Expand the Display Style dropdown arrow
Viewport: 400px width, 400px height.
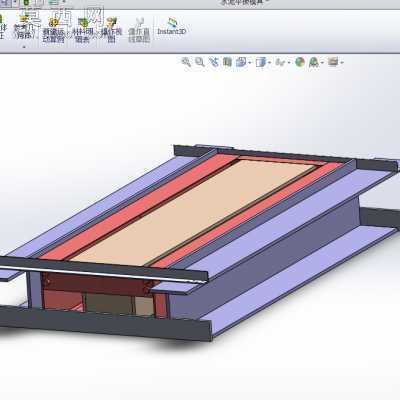pyautogui.click(x=269, y=62)
